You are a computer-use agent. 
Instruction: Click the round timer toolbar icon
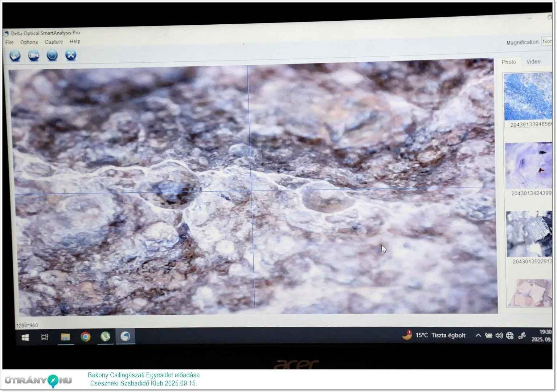(x=52, y=55)
